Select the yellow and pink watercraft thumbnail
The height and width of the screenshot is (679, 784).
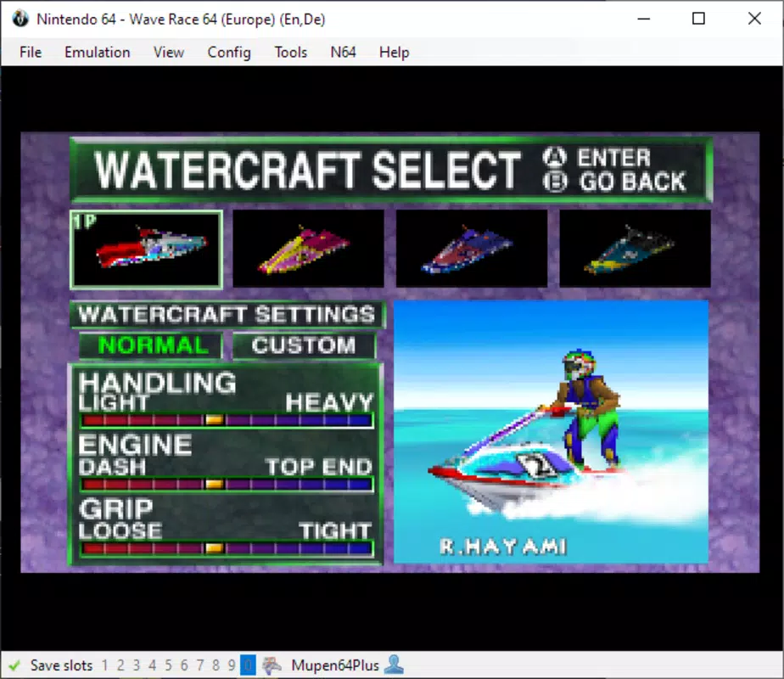(309, 249)
